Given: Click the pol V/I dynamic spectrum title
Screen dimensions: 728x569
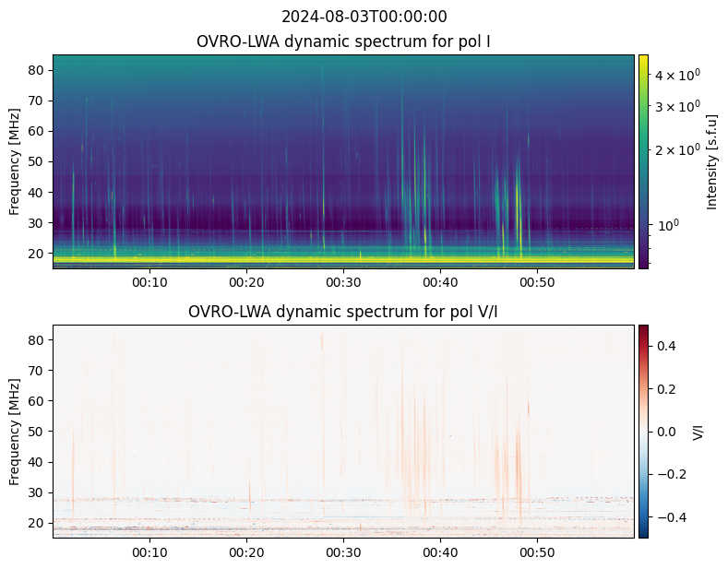Looking at the screenshot, I should (x=343, y=312).
